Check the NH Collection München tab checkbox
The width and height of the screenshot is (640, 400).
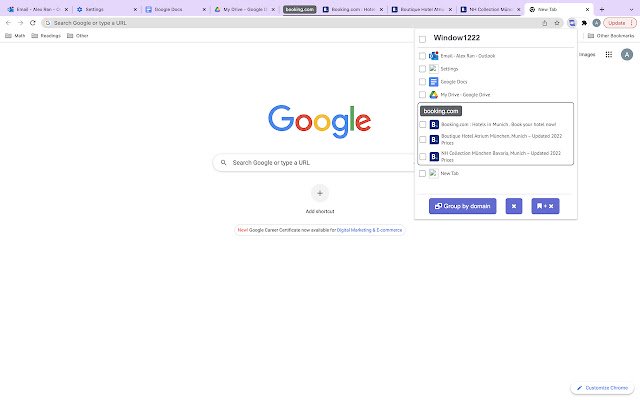click(x=422, y=156)
